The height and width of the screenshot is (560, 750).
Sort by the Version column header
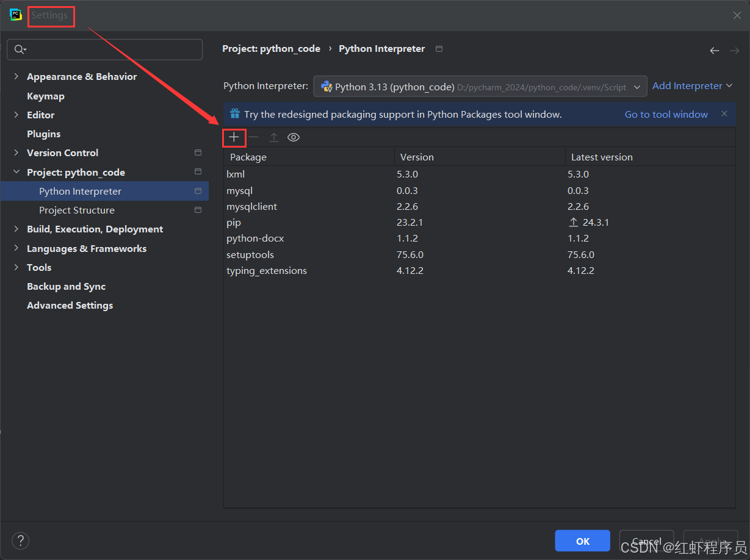coord(480,157)
